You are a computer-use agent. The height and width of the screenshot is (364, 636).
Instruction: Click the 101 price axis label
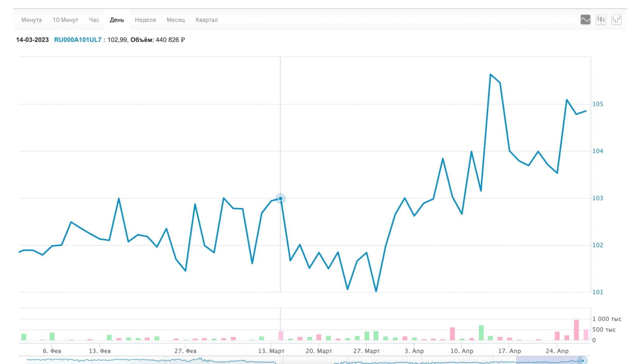point(598,292)
